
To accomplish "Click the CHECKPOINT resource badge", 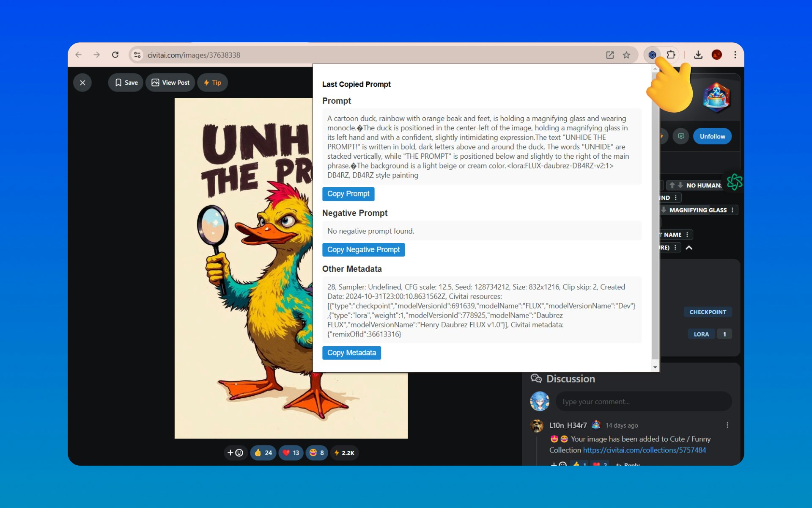I will [x=708, y=312].
